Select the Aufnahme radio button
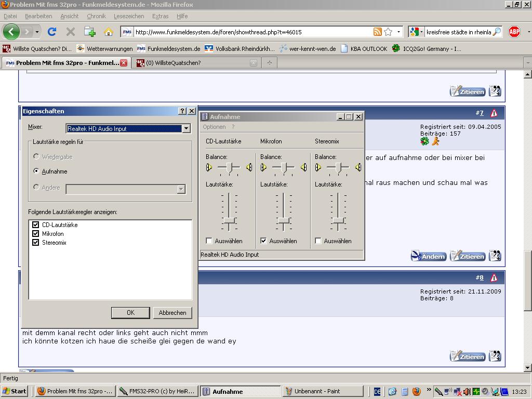Screen dimensions: 532x399 (x=36, y=171)
